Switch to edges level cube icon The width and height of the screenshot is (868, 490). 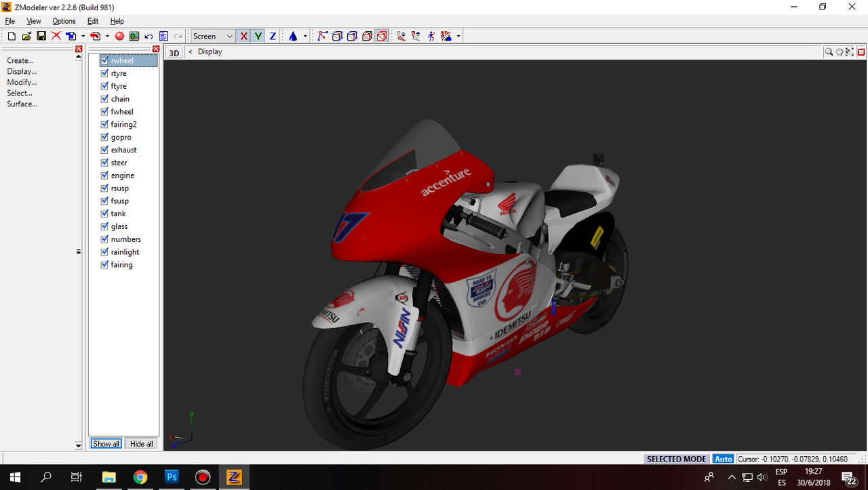(337, 36)
